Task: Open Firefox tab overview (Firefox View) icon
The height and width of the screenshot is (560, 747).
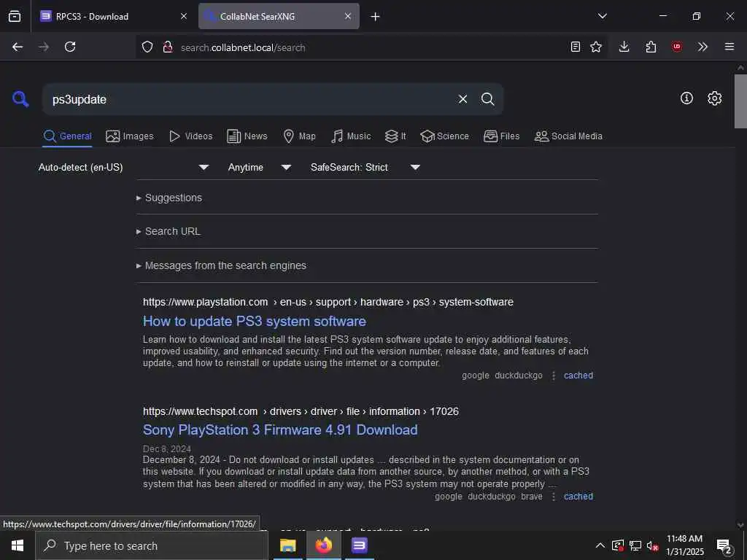Action: pyautogui.click(x=15, y=16)
